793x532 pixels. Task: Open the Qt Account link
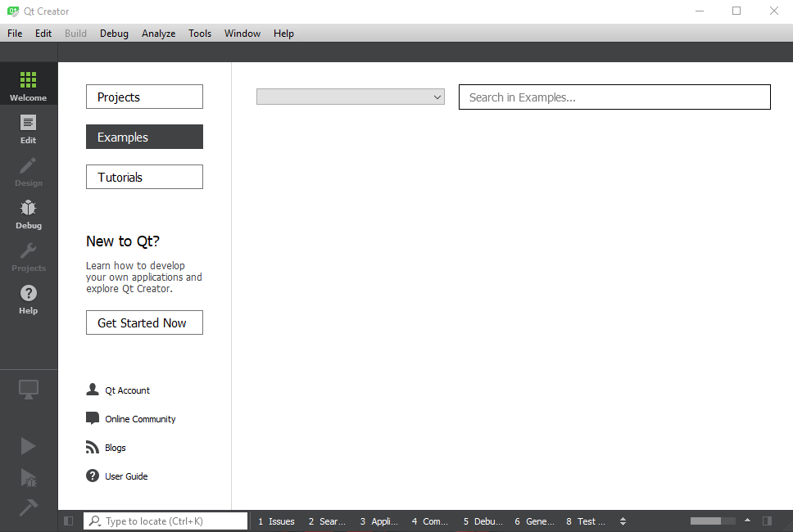coord(128,390)
